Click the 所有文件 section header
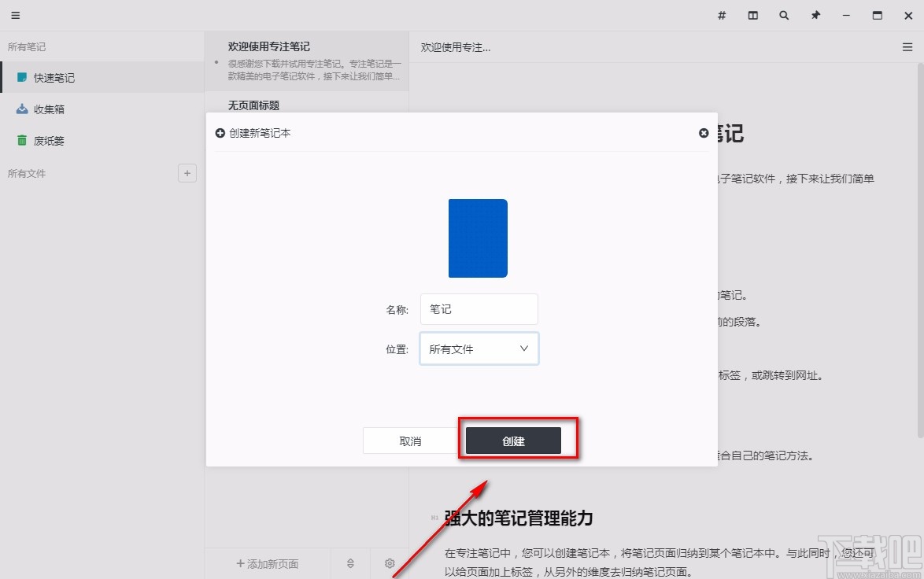 pos(27,173)
